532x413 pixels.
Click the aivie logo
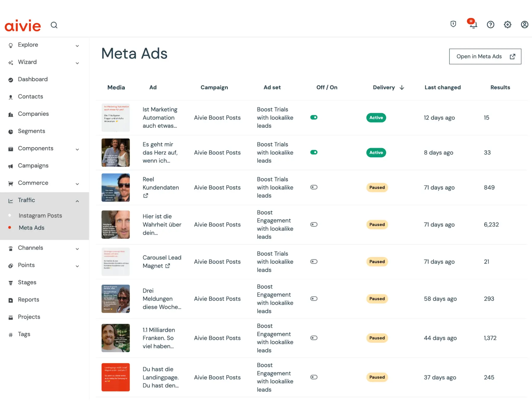pyautogui.click(x=23, y=26)
